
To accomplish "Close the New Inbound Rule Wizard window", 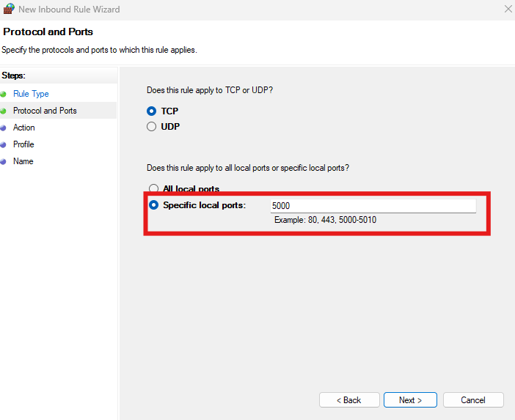I will pyautogui.click(x=508, y=10).
